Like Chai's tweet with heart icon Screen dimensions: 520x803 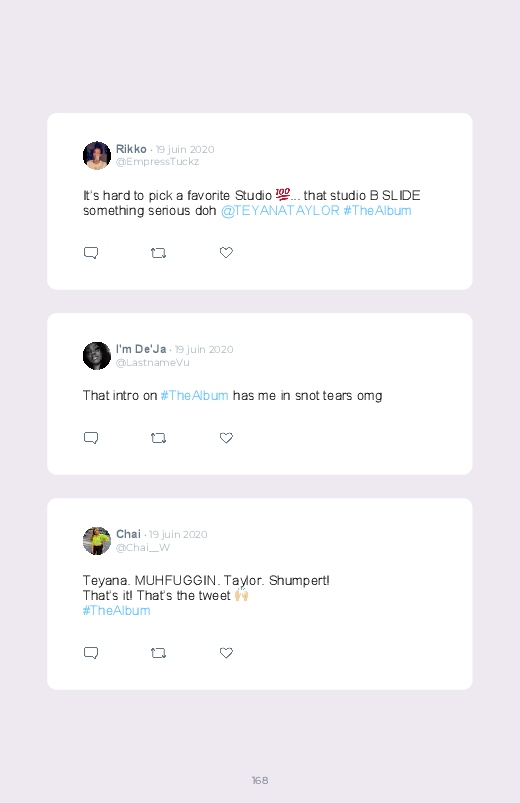[226, 652]
